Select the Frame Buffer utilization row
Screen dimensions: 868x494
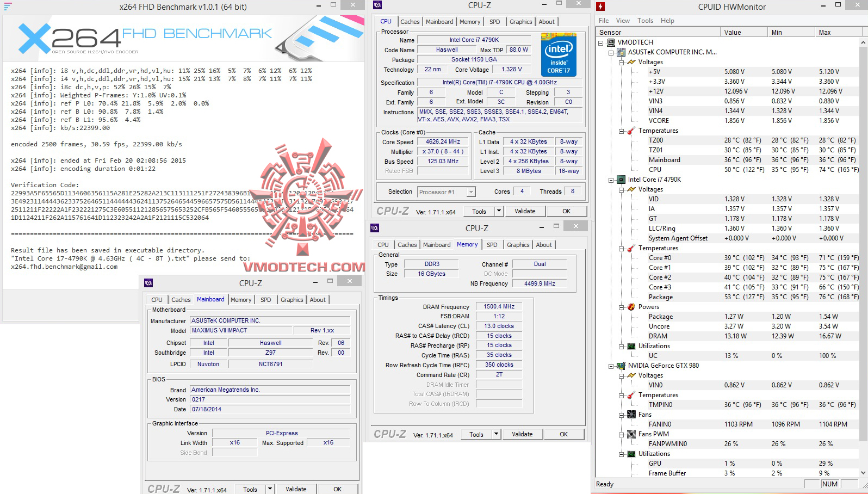728,473
